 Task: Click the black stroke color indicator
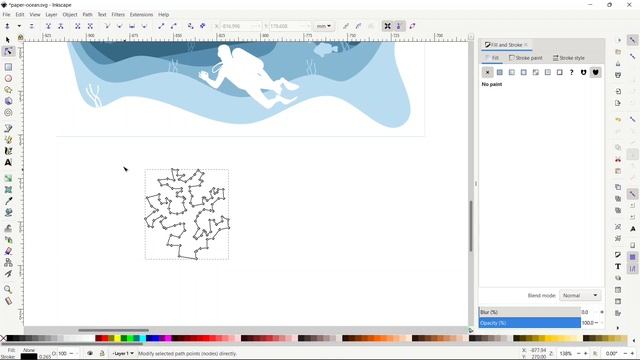[29, 357]
